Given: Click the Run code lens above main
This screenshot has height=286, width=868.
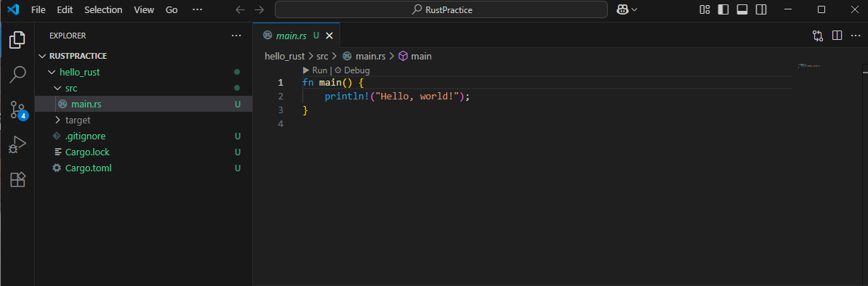Looking at the screenshot, I should tap(315, 70).
